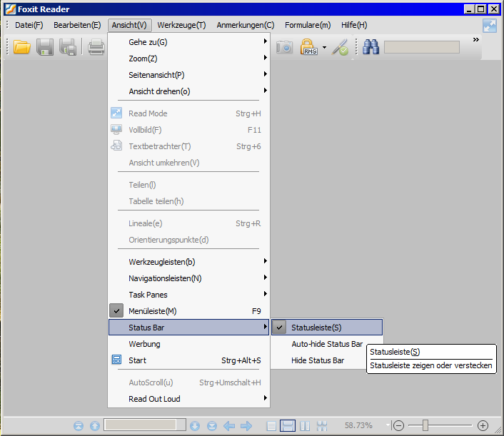Image resolution: width=504 pixels, height=436 pixels.
Task: Click Read Mode menu entry
Action: pos(188,113)
